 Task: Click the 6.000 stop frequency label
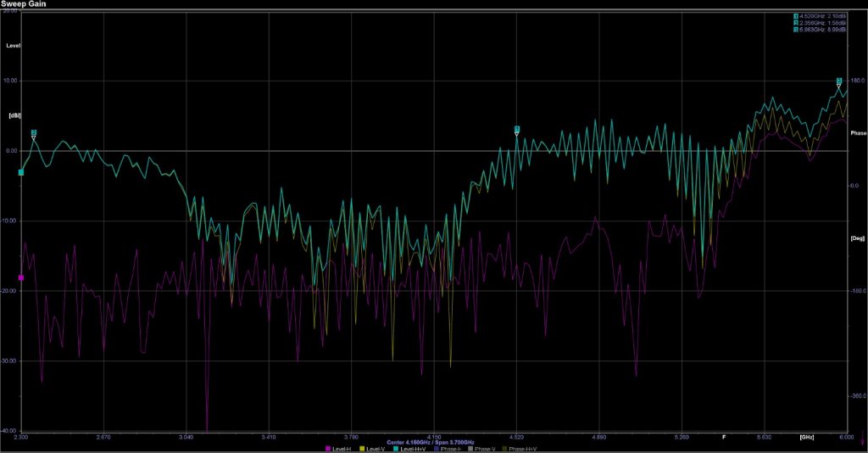click(847, 437)
